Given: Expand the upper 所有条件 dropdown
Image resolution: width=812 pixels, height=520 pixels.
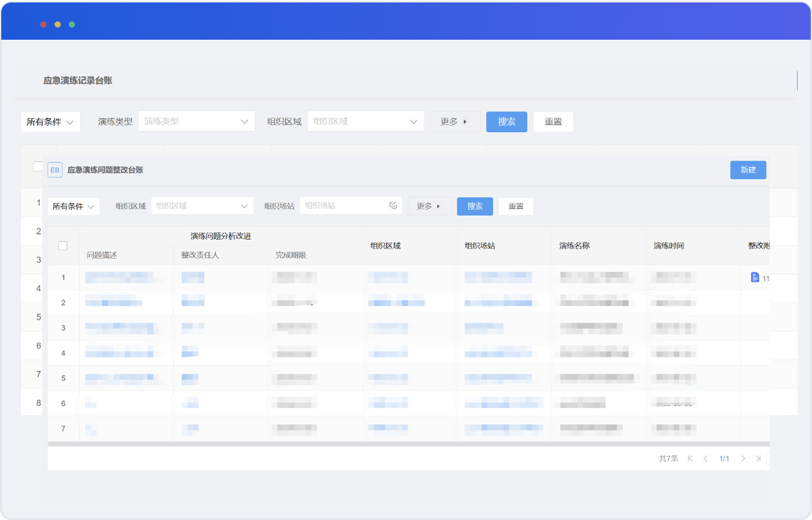Looking at the screenshot, I should [50, 122].
